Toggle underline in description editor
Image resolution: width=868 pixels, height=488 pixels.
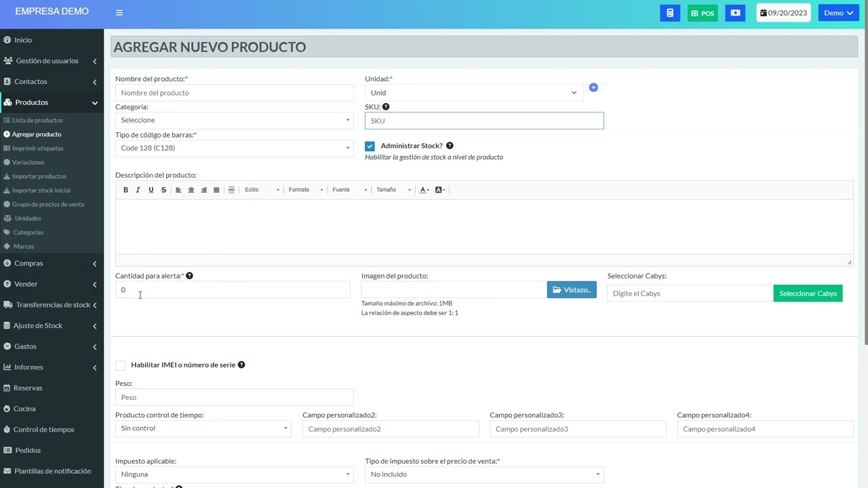(151, 190)
